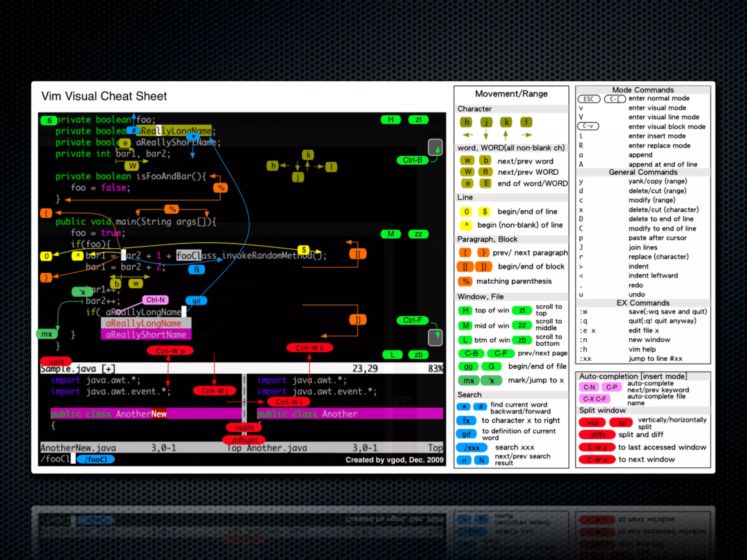747x560 pixels.
Task: Click the red ':split' badge above Sample.java
Action: pyautogui.click(x=56, y=362)
